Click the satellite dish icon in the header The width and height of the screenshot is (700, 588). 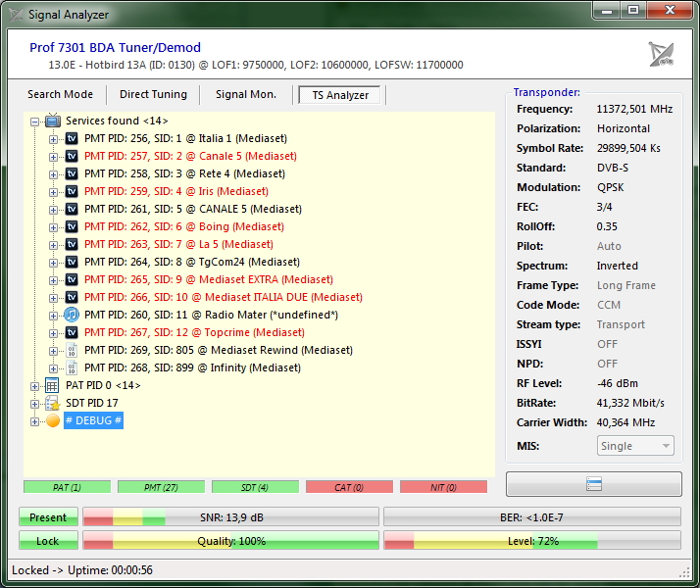(x=661, y=54)
